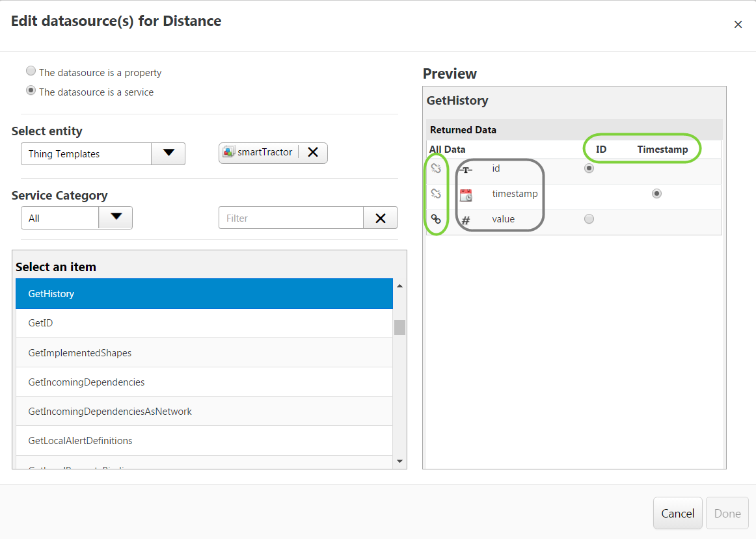Click the 'value' field name

click(503, 219)
